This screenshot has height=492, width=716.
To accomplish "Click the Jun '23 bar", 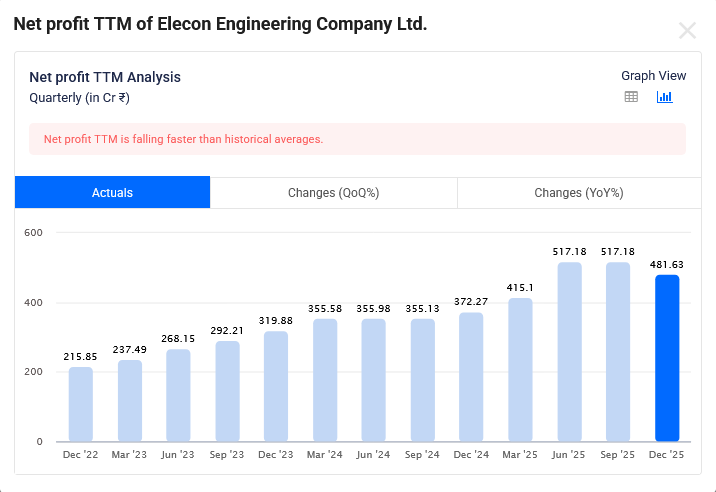I will click(x=178, y=395).
